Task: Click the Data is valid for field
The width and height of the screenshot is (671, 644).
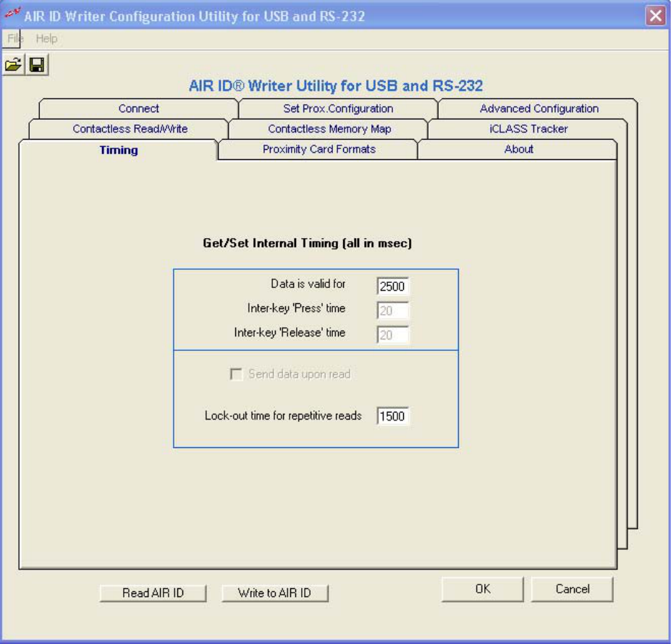Action: click(x=392, y=286)
